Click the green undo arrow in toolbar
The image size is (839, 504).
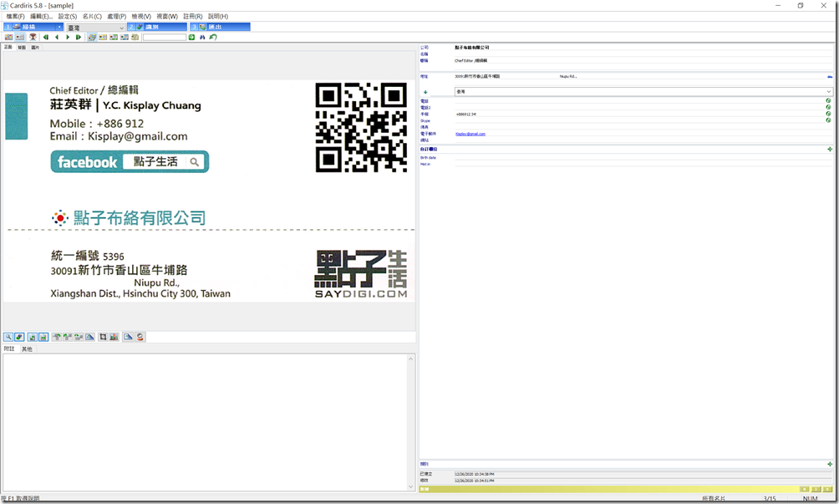pos(213,37)
